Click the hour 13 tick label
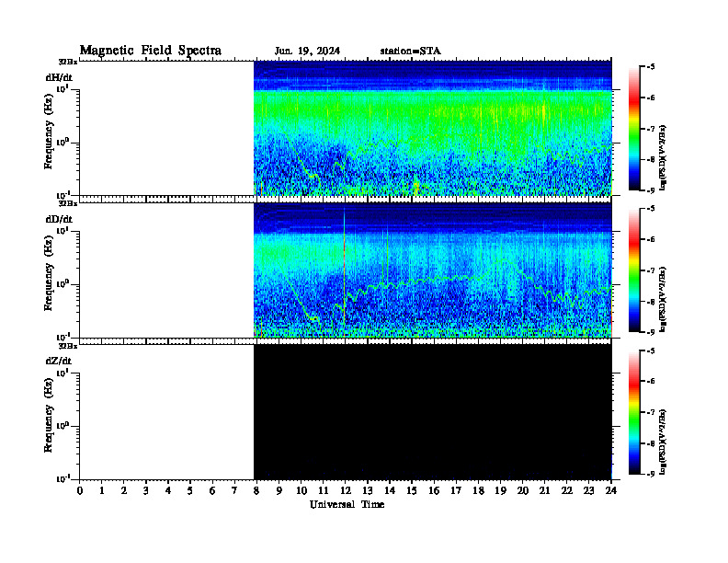The image size is (728, 563). point(368,491)
